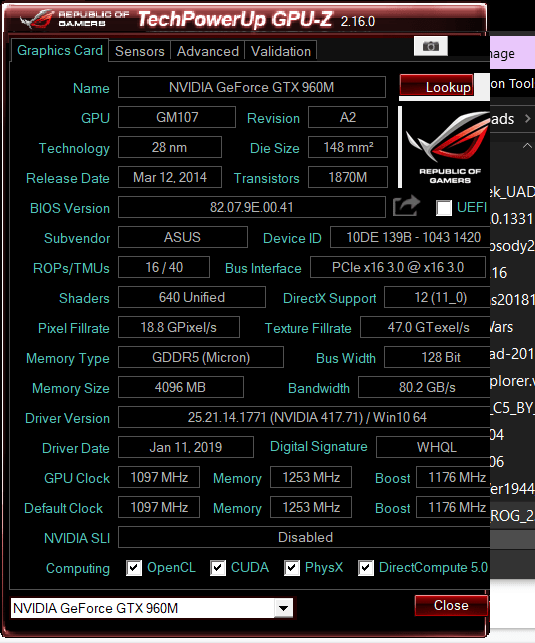Click the Pixel Fillrate value 18.8 GPixel/s
This screenshot has height=643, width=535.
179,327
